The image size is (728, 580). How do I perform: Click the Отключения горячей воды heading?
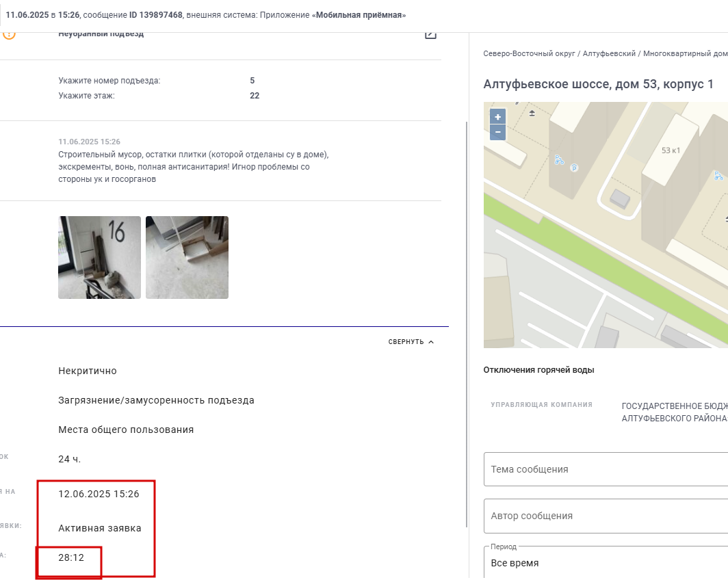click(538, 370)
